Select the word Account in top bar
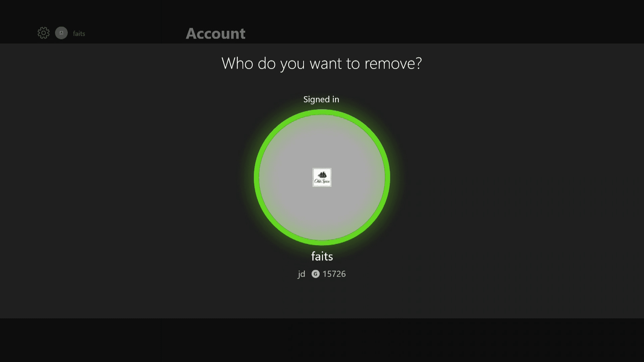644x362 pixels. (x=216, y=34)
